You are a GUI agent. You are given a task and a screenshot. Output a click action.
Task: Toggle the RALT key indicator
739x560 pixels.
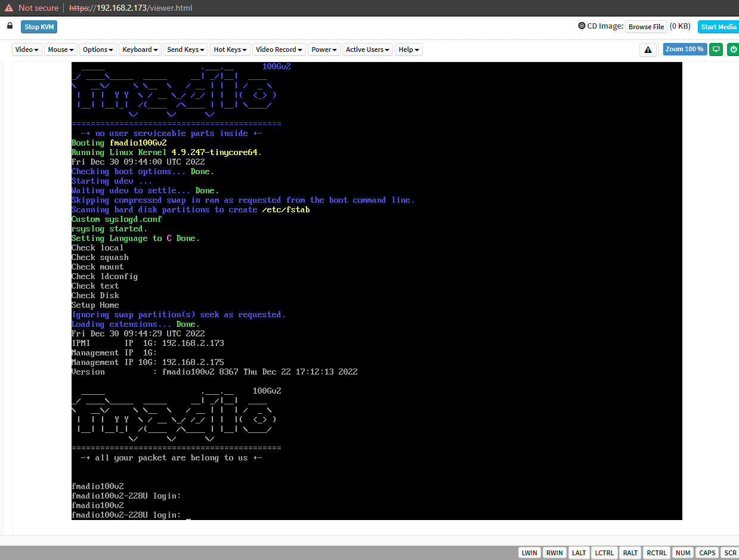click(630, 553)
